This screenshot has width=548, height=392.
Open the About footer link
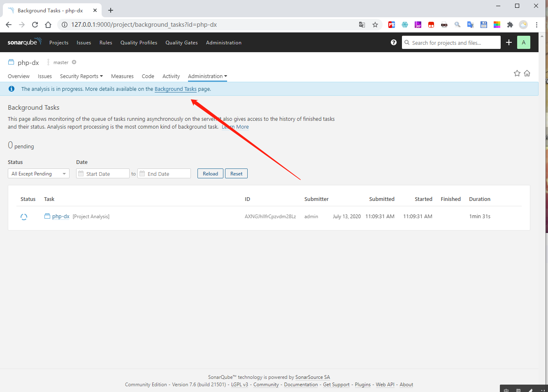pos(406,385)
